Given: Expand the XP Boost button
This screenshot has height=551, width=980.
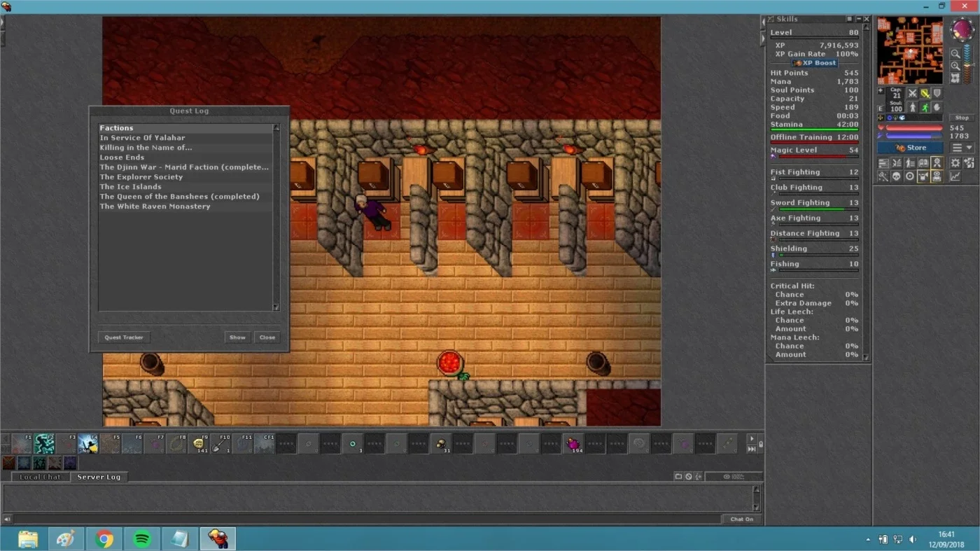Looking at the screenshot, I should coord(815,63).
